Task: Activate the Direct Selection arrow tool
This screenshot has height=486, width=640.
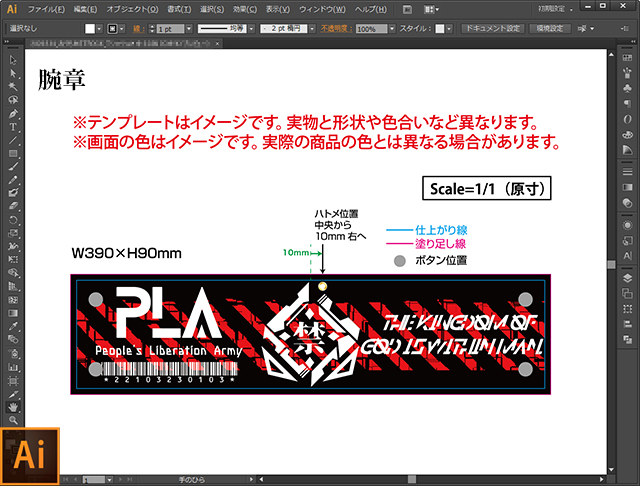Action: (x=13, y=73)
